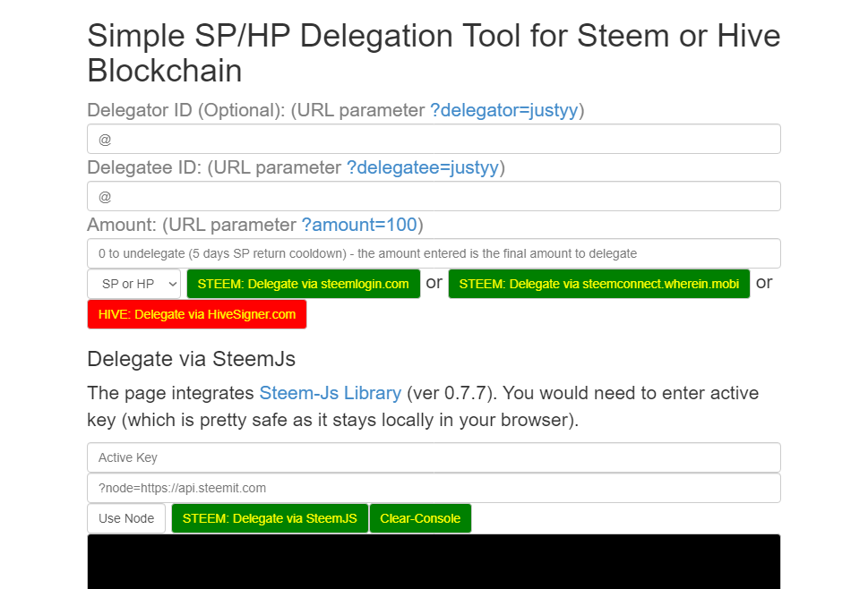Click the page title heading text
This screenshot has width=868, height=589.
tap(434, 53)
